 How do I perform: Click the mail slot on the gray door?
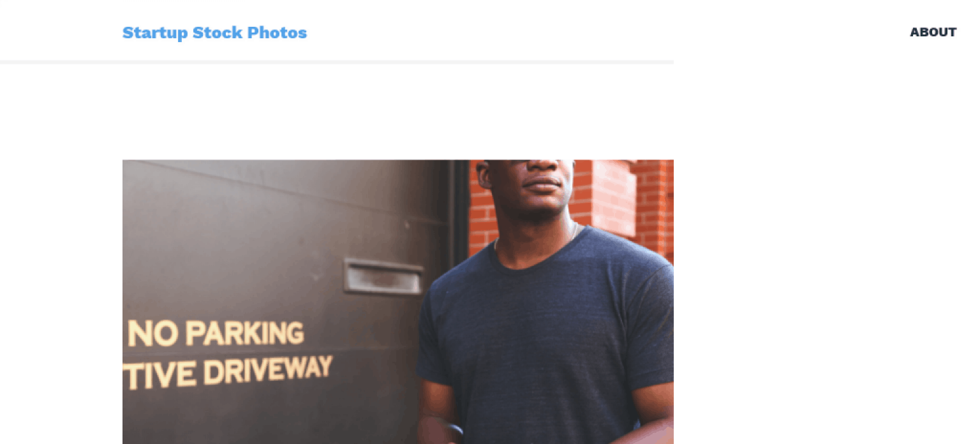[x=384, y=276]
